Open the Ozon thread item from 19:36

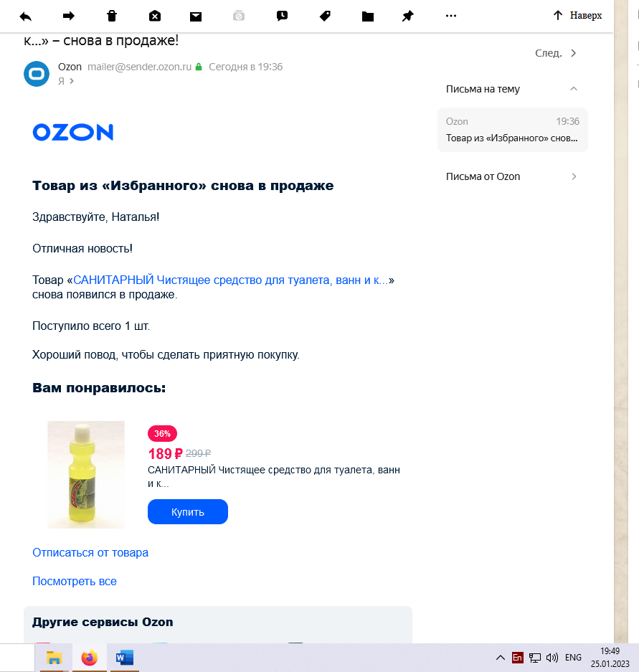[x=513, y=130]
